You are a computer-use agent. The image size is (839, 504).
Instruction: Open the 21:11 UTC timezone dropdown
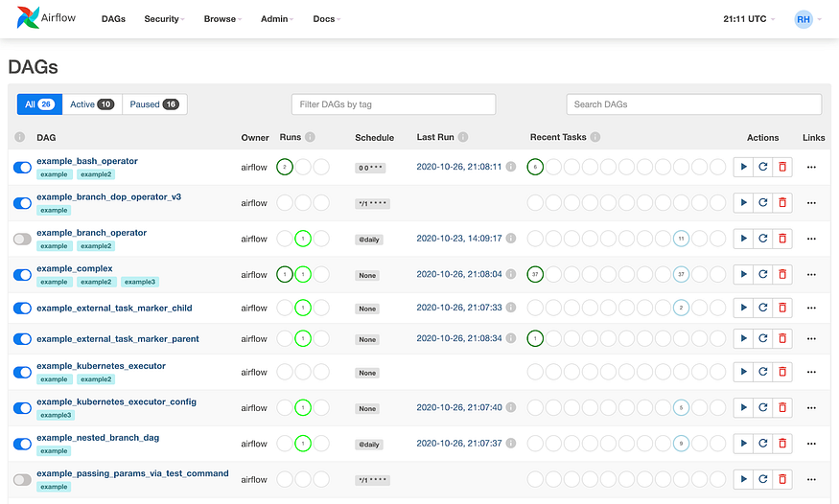pyautogui.click(x=749, y=19)
